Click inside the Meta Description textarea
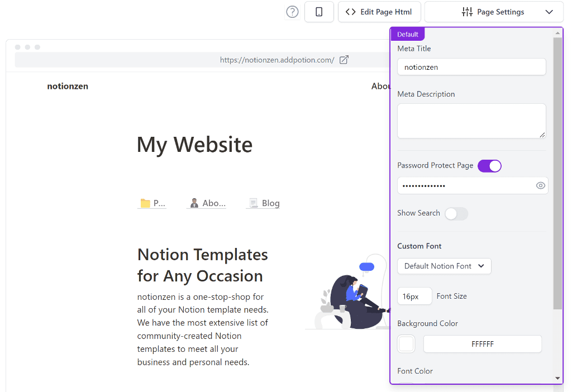 coord(471,121)
